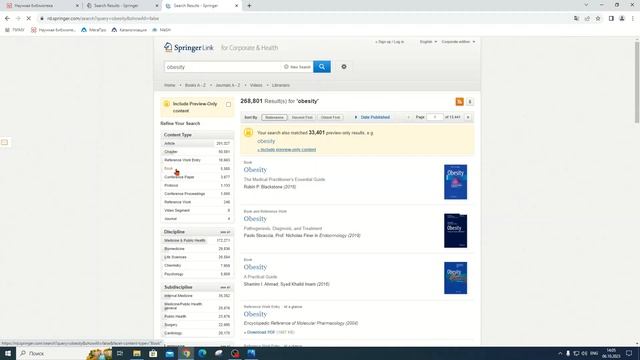Open the browser share icon
The image size is (640, 360).
tap(587, 18)
